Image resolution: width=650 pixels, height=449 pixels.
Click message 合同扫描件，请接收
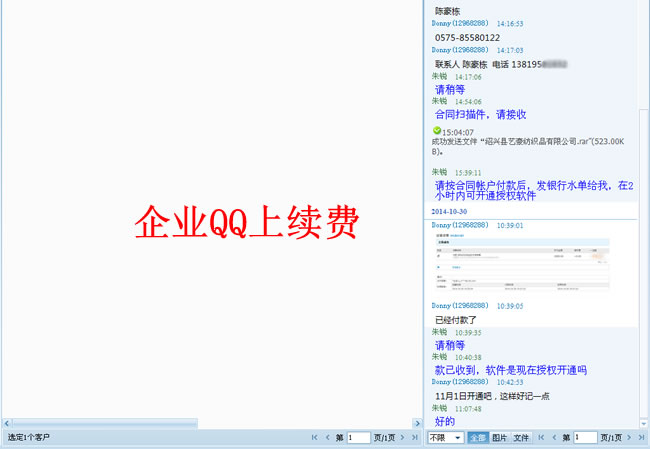click(x=480, y=114)
